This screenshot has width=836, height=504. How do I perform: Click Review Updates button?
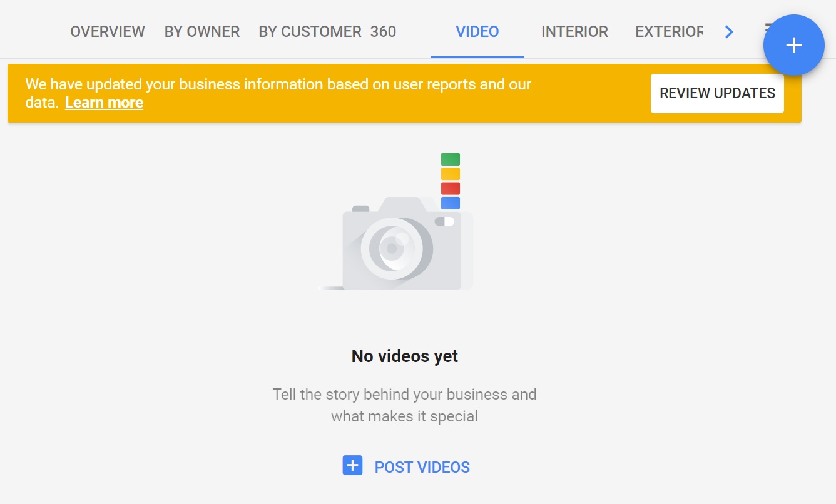pos(717,93)
